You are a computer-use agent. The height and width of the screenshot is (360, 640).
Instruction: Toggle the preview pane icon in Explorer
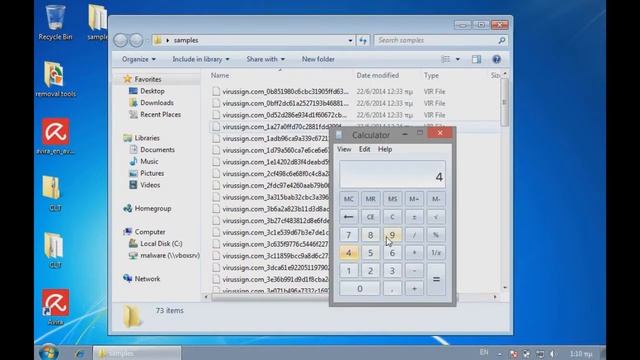tap(476, 59)
